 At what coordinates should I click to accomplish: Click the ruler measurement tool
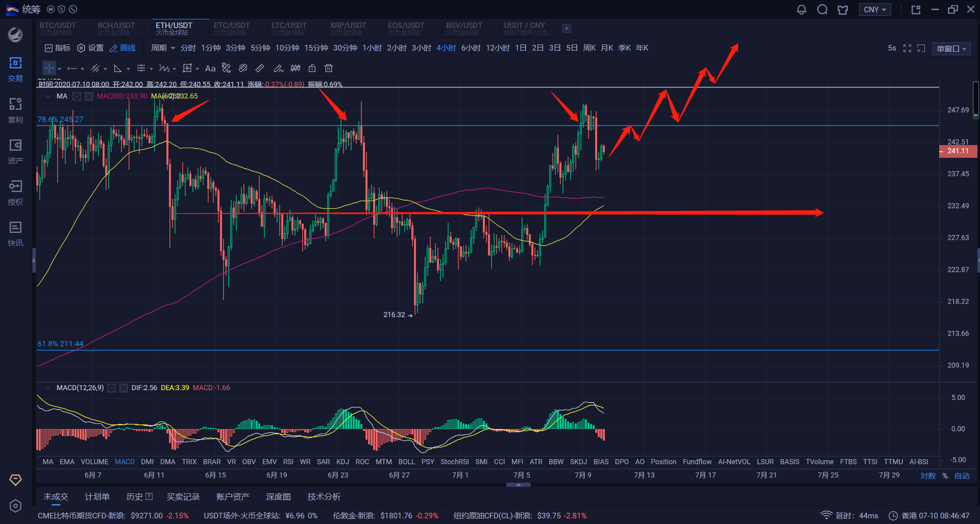[260, 68]
